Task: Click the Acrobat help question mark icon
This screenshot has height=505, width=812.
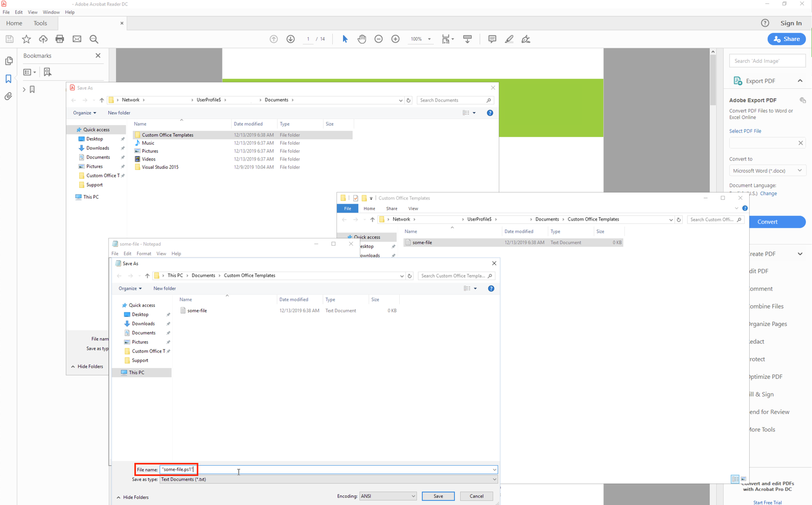Action: click(x=765, y=23)
